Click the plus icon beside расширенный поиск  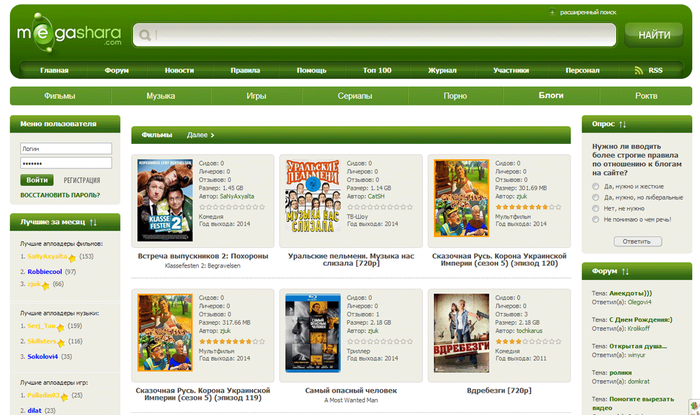(x=552, y=12)
